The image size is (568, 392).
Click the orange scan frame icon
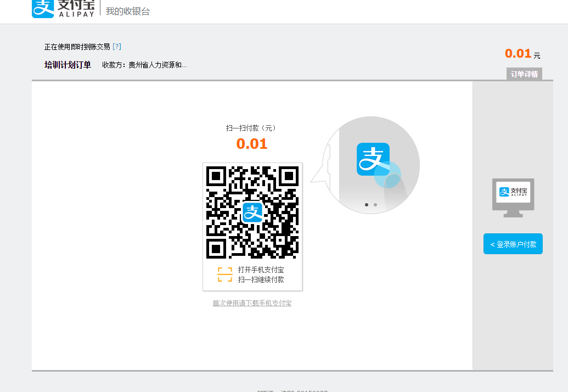tap(225, 275)
